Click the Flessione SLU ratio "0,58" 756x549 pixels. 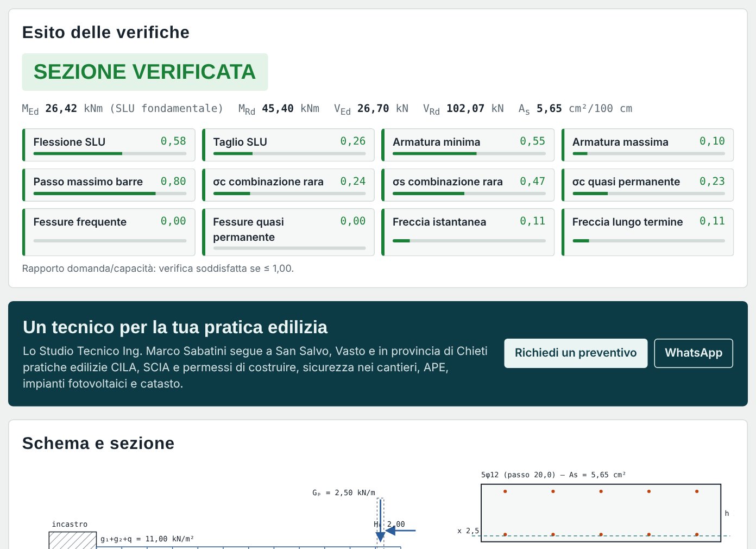tap(173, 141)
